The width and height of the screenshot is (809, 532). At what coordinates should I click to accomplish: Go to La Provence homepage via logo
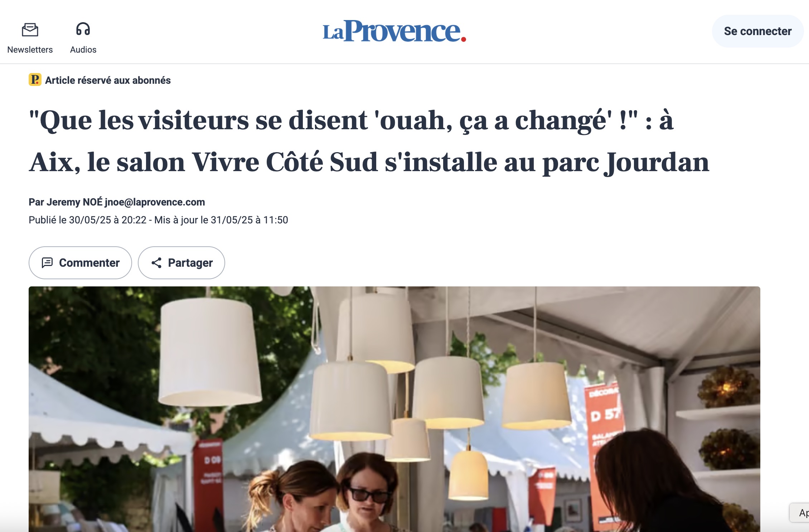pos(394,31)
